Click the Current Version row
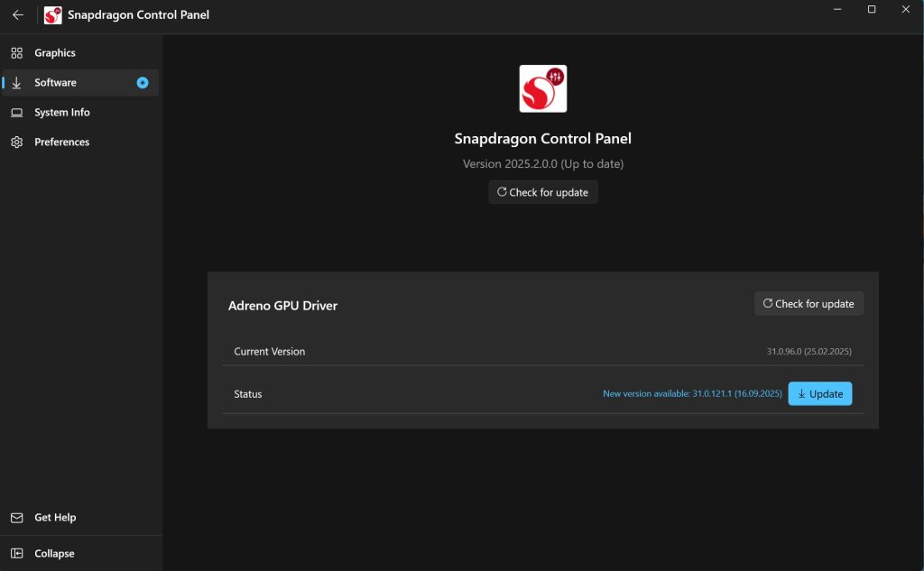 542,352
